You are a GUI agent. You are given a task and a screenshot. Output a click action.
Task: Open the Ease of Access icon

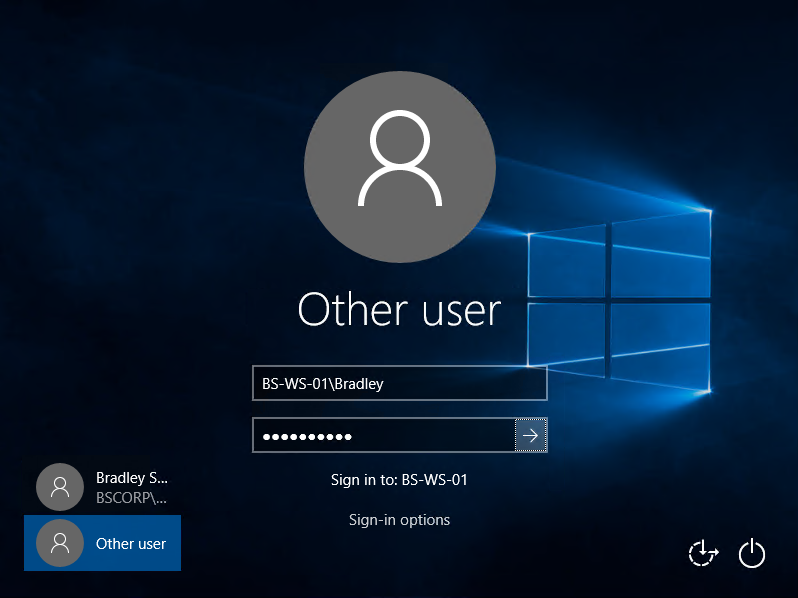pos(703,554)
